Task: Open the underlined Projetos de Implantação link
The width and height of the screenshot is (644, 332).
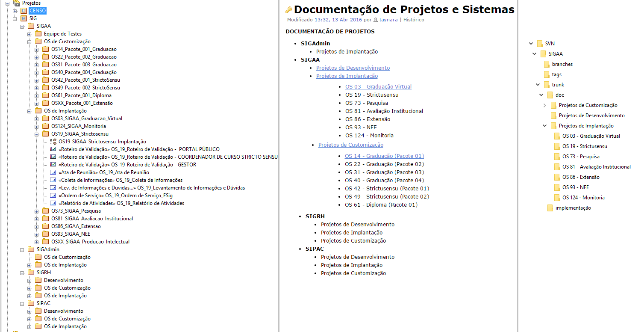Action: pyautogui.click(x=347, y=76)
